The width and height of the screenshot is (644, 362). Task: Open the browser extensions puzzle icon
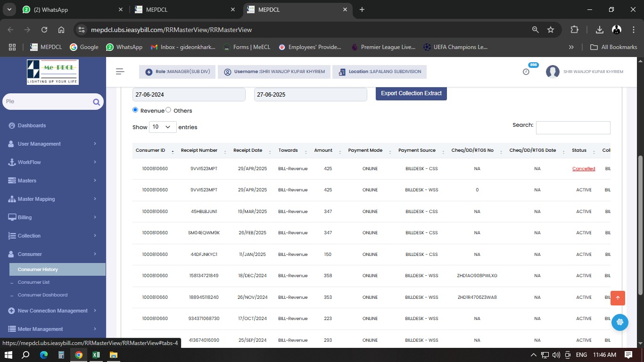574,29
